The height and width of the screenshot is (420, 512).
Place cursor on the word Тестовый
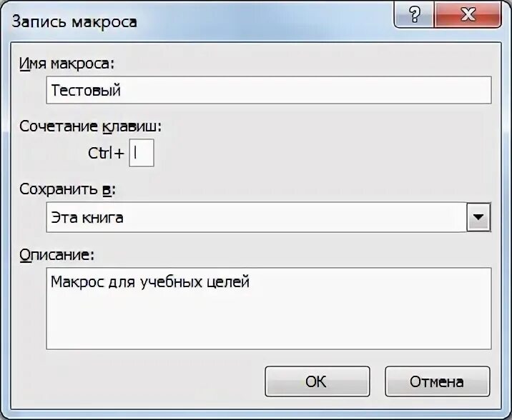tap(86, 90)
